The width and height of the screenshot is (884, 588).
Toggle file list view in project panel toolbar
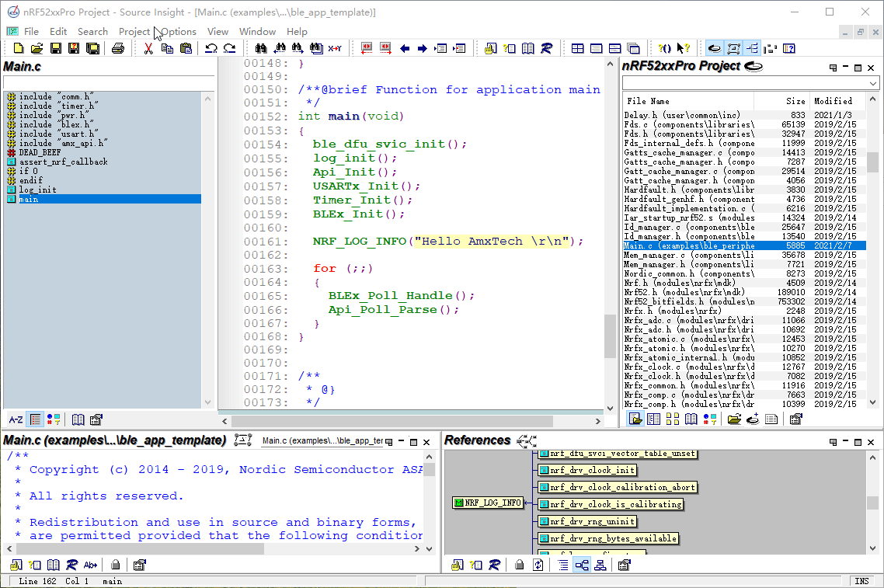[x=635, y=419]
